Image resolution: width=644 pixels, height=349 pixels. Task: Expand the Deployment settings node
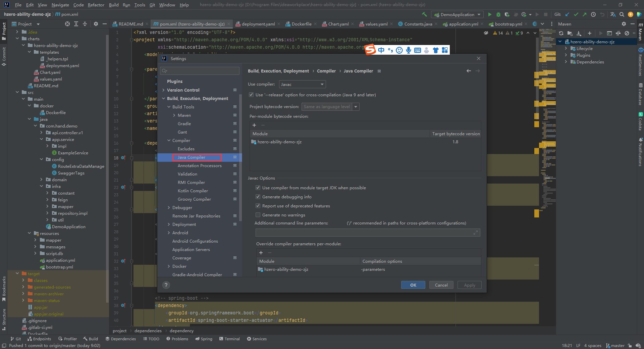point(169,225)
